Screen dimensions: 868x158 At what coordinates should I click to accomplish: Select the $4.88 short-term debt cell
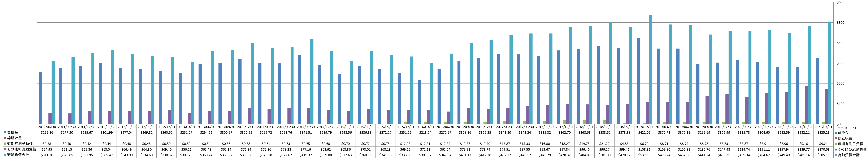point(624,144)
